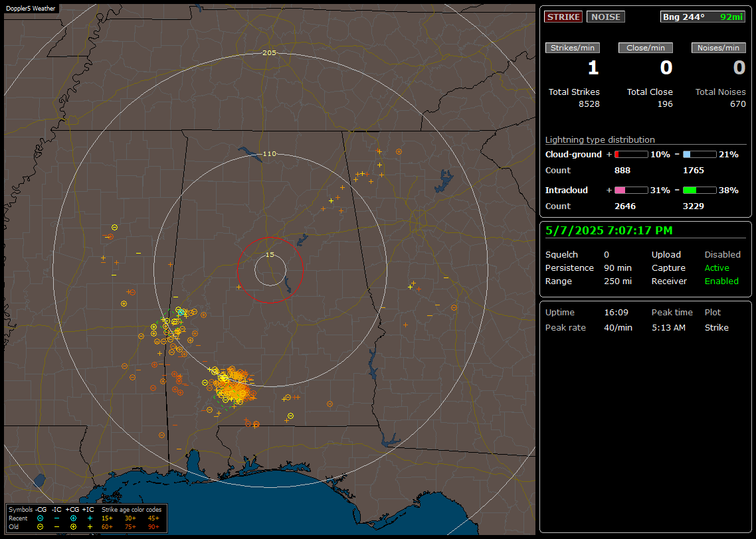Click the Old +IC yellow plus symbol in legend
Screen dimensions: 756x539
coord(90,527)
